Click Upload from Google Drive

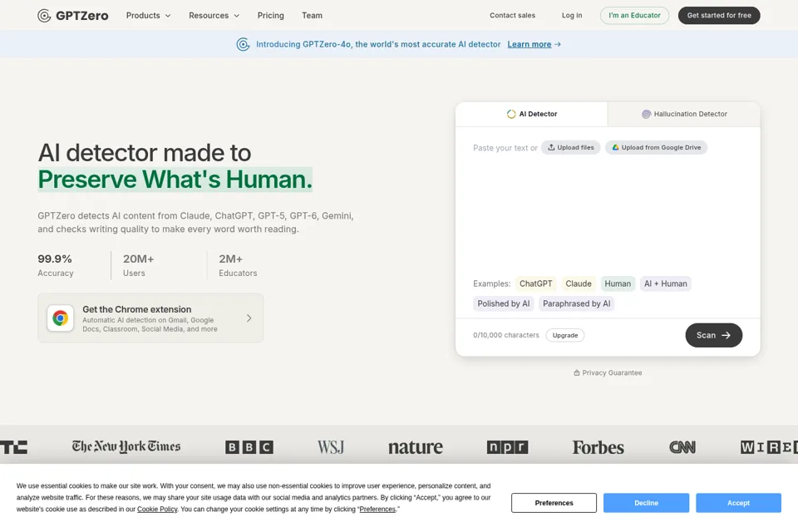tap(656, 148)
